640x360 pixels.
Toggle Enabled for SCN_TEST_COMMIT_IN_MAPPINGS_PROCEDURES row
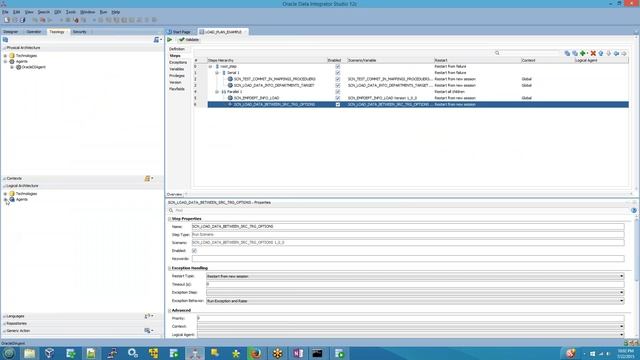tap(338, 79)
